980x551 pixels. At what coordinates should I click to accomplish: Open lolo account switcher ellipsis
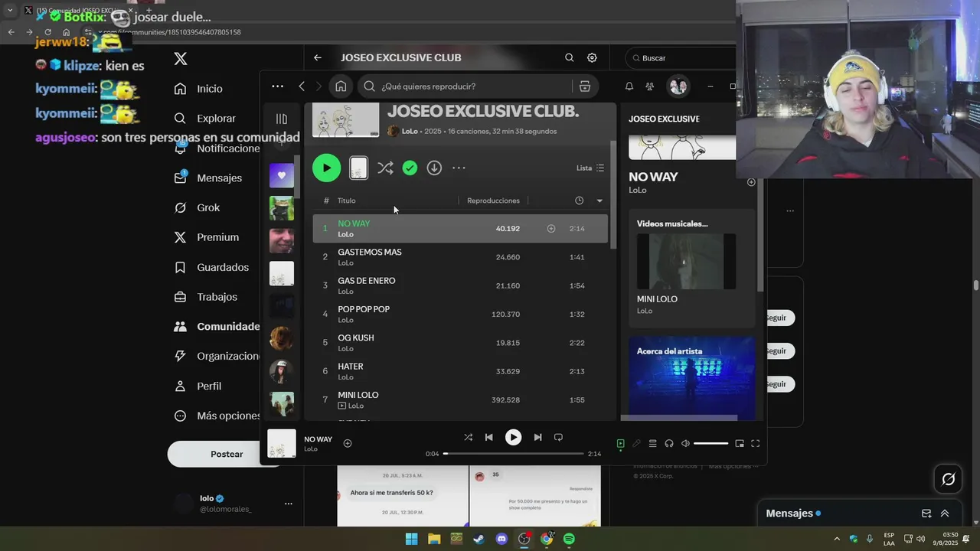(289, 504)
